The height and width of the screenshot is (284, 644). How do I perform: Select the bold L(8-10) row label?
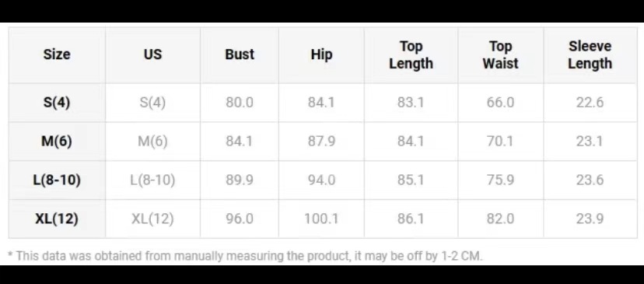point(57,180)
